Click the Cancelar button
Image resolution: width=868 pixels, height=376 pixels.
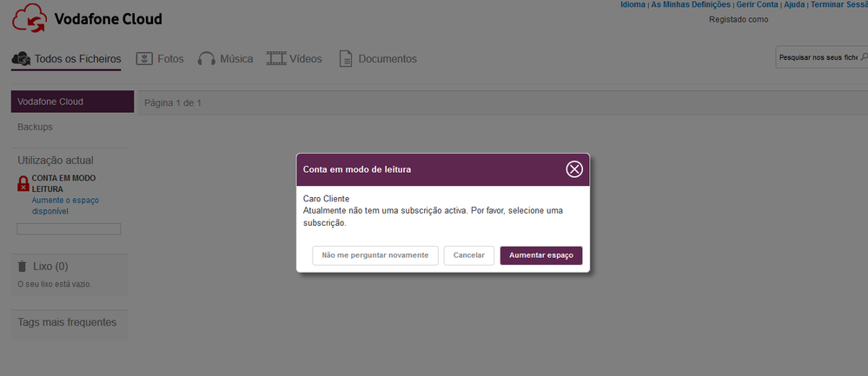469,255
